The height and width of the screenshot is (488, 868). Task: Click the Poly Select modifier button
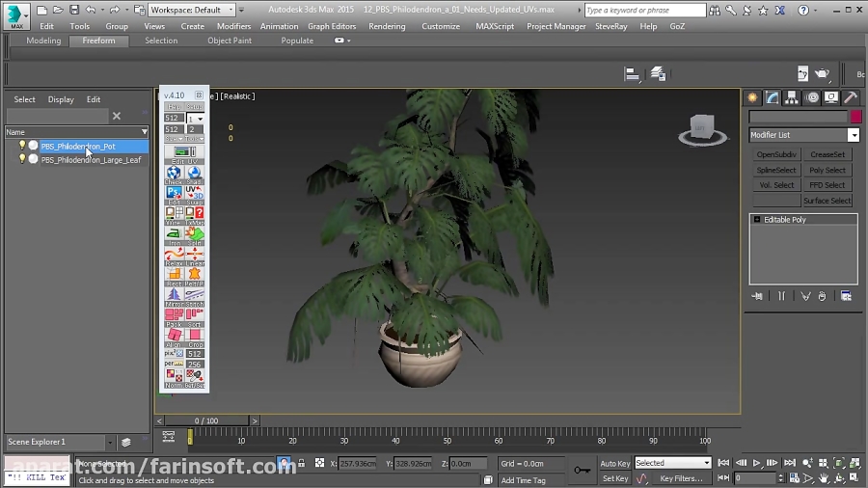tap(827, 170)
